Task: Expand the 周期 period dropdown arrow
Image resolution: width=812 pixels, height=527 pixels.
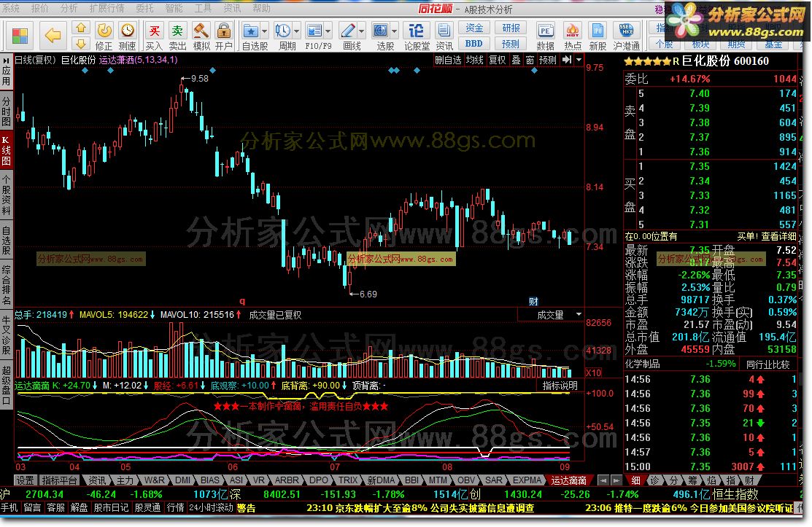Action: point(296,31)
